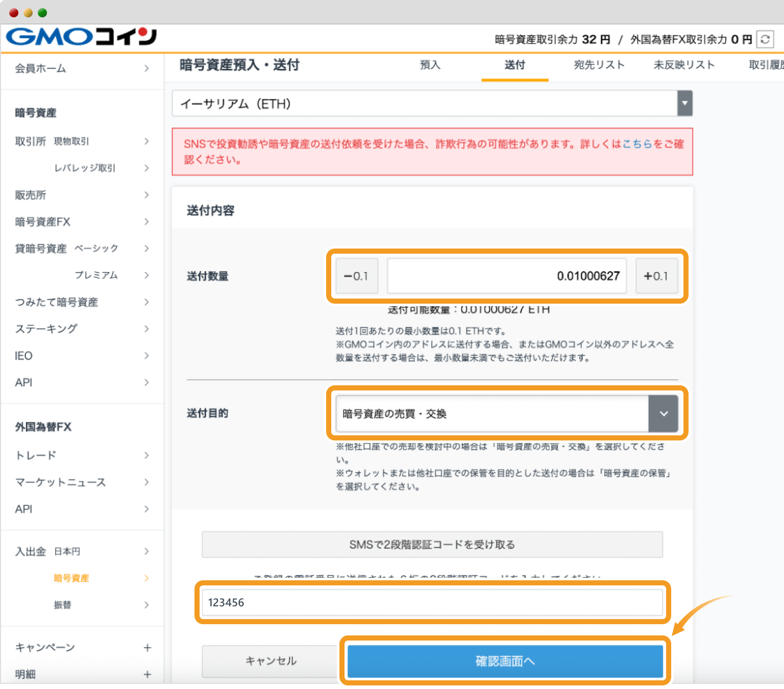Open トレード under 外国為替FX
The height and width of the screenshot is (689, 784).
click(x=82, y=455)
